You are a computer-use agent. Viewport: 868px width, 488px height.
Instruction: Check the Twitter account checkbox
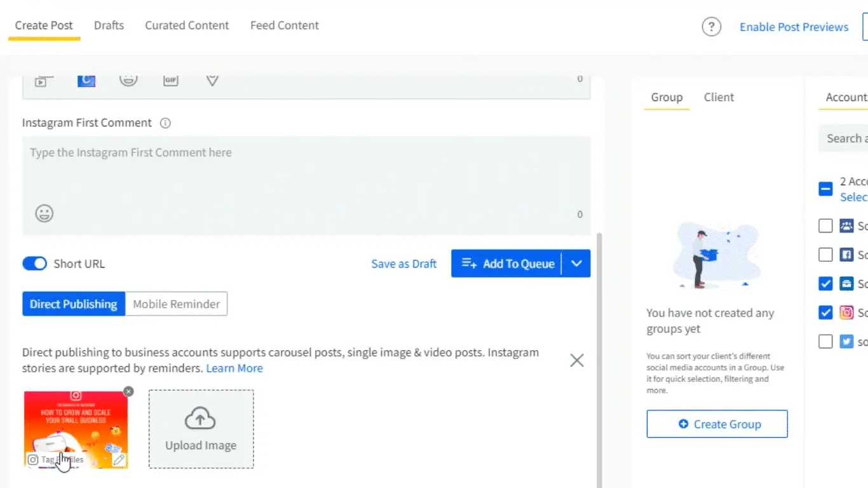(x=825, y=342)
